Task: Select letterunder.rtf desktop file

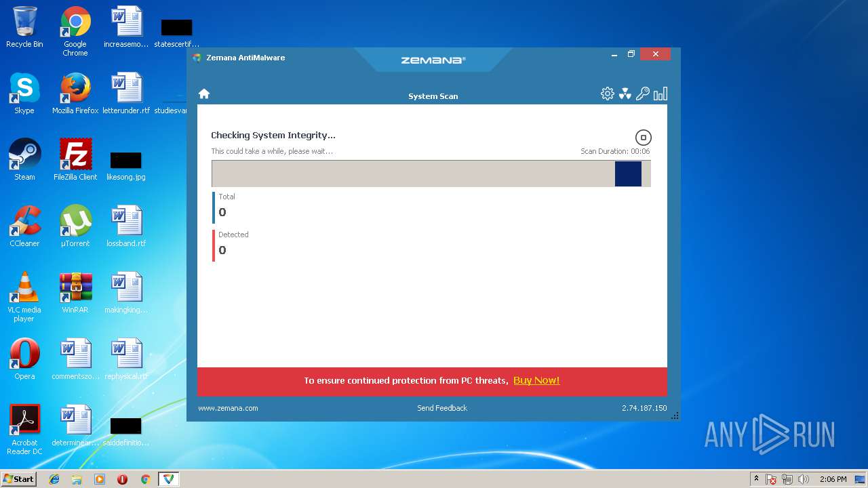Action: pos(126,94)
